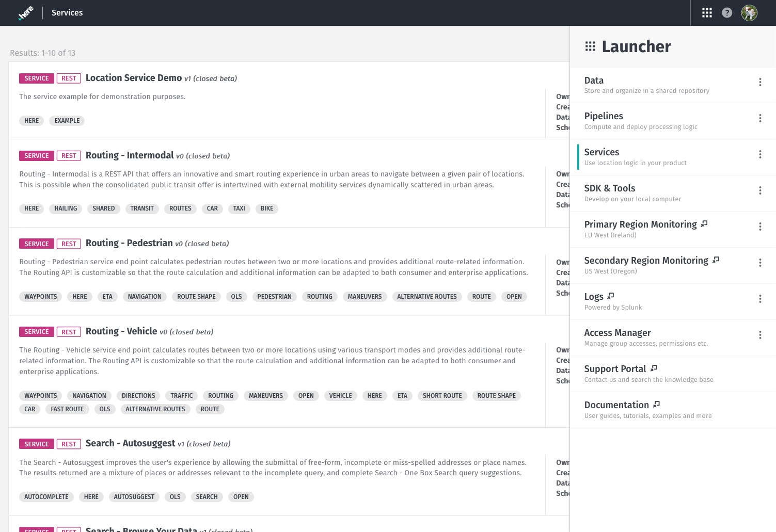Click HAILING tag on Routing - Intermodal
The image size is (776, 532).
(66, 208)
